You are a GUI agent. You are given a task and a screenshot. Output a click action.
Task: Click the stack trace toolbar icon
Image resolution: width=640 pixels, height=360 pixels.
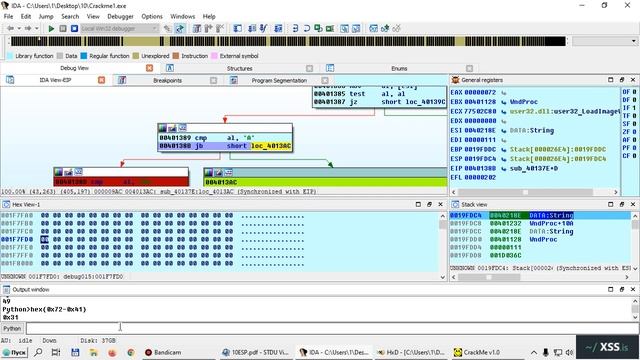pyautogui.click(x=278, y=28)
